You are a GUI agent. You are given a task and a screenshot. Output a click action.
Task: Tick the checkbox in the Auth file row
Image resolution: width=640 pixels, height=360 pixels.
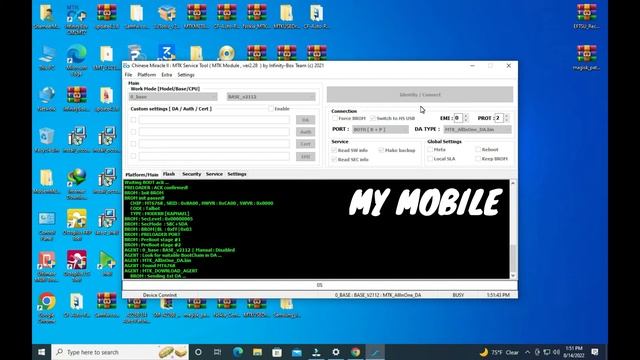tap(133, 132)
